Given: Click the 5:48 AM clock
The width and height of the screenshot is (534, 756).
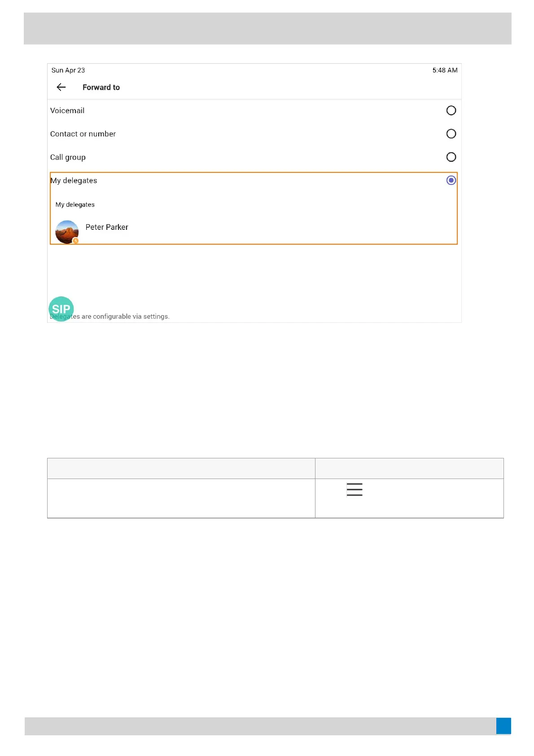Looking at the screenshot, I should [x=445, y=70].
